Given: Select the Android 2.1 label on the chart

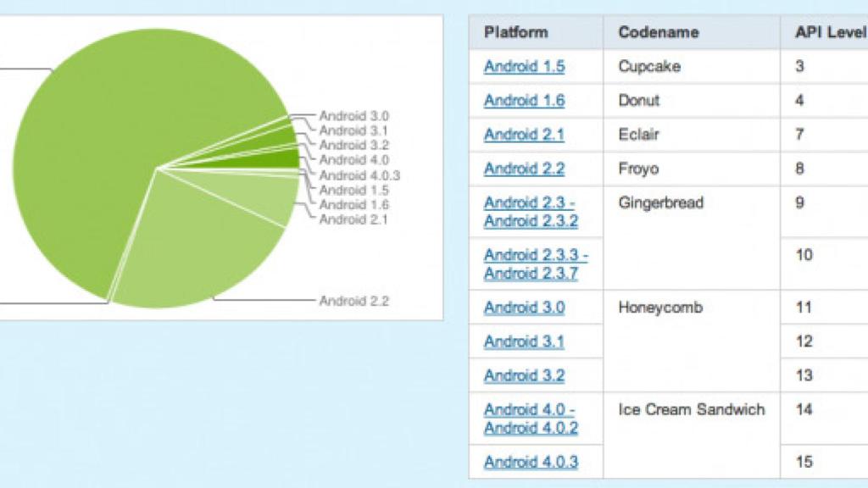Looking at the screenshot, I should (x=353, y=219).
